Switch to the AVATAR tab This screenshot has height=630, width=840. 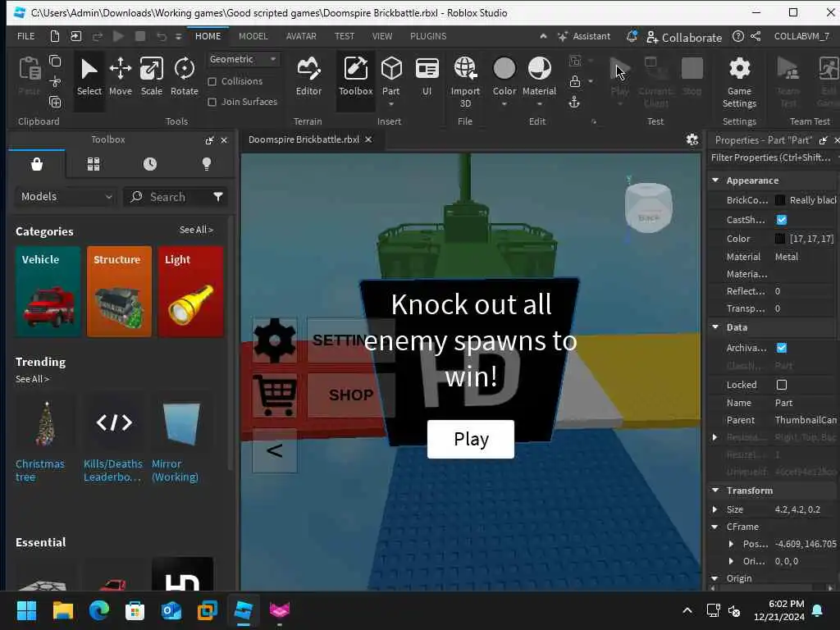(x=301, y=36)
